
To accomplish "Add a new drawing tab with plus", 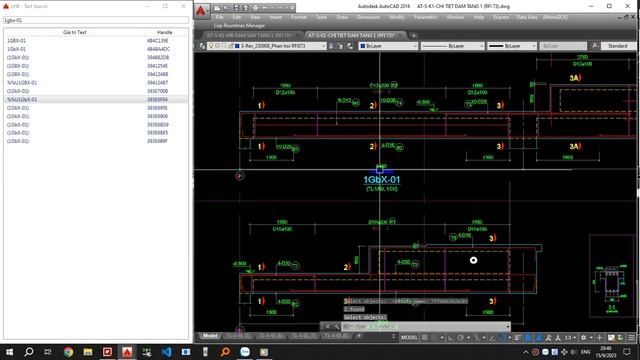I will [x=413, y=36].
